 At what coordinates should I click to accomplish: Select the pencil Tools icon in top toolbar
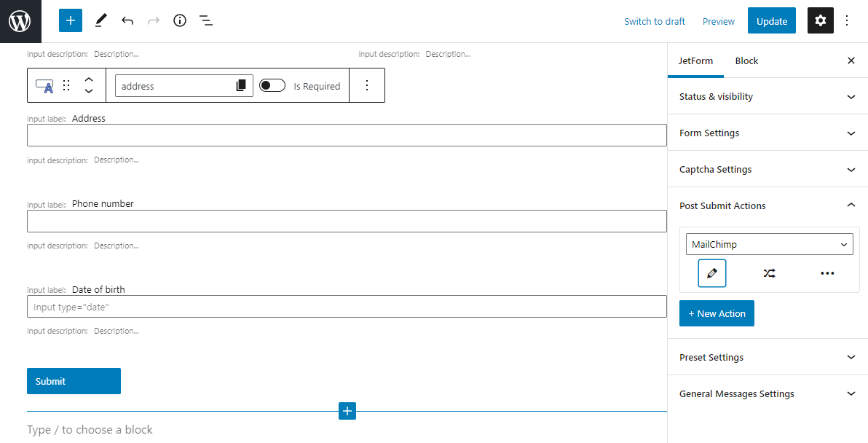point(100,21)
